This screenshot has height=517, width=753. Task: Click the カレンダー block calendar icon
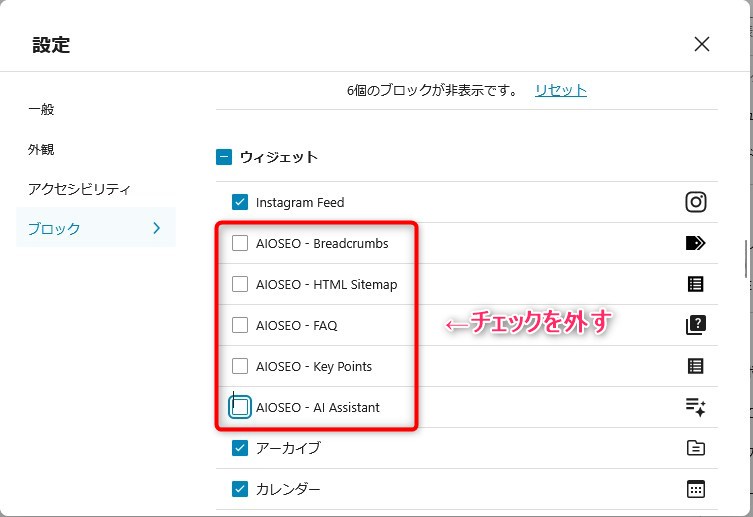695,489
